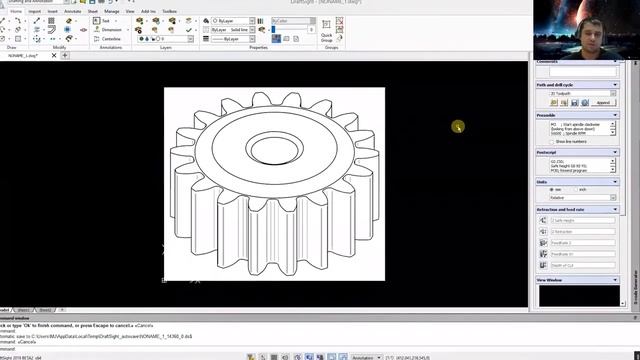
Task: Open the Insert ribbon tab
Action: click(x=53, y=11)
